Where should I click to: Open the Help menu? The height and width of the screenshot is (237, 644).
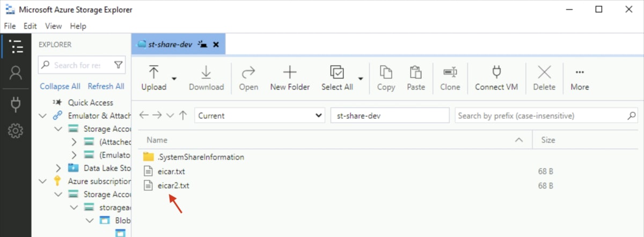point(78,26)
